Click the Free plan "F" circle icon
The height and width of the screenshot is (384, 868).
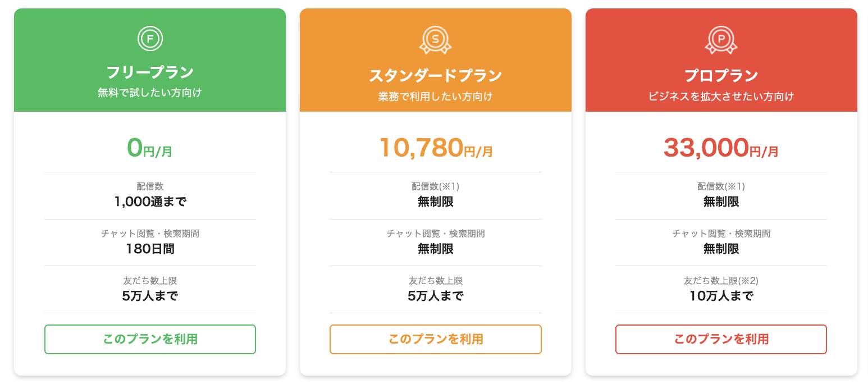(x=150, y=39)
